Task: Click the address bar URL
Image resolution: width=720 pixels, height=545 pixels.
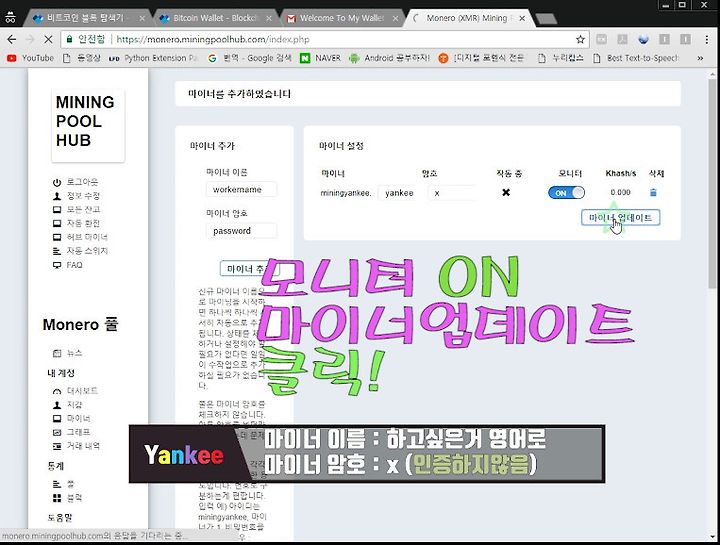Action: click(213, 39)
